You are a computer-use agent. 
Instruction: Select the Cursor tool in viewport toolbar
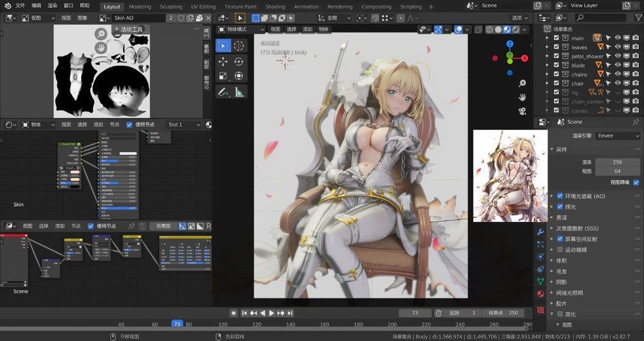[239, 46]
